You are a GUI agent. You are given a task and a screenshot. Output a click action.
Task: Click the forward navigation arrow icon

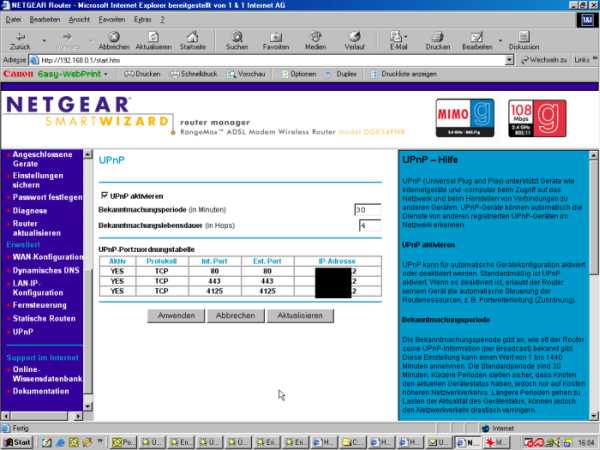coord(67,37)
